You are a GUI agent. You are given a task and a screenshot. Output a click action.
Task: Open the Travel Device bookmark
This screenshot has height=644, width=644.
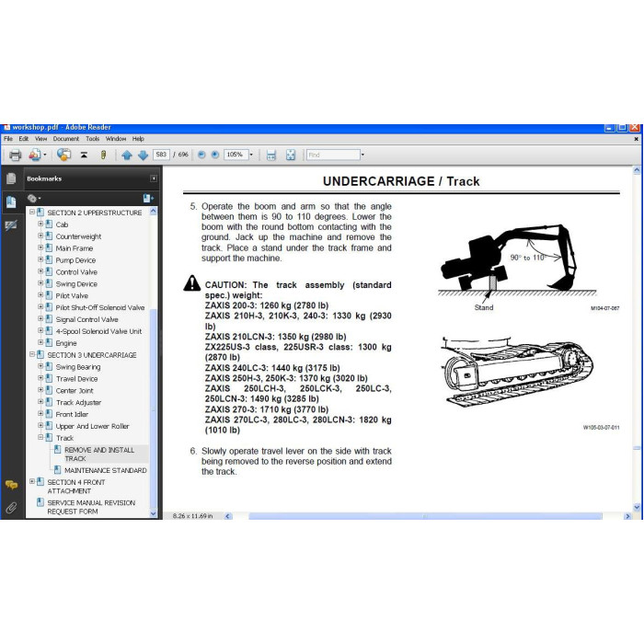(x=76, y=379)
